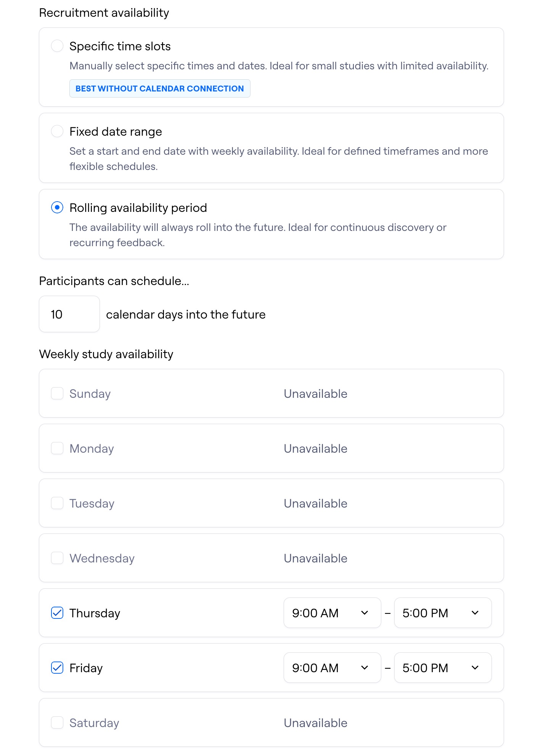Check the Saturday availability checkbox

coord(57,723)
